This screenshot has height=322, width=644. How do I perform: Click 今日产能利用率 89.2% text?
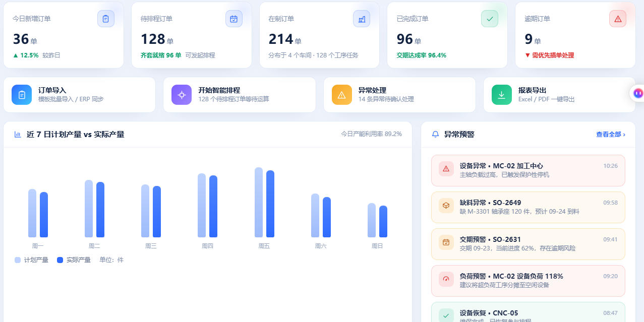click(x=371, y=134)
